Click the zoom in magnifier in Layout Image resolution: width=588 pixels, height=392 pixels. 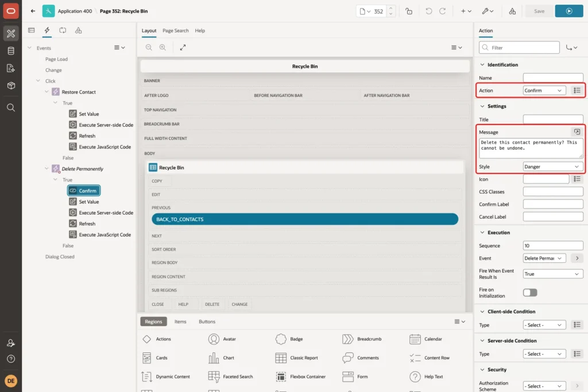pos(163,47)
